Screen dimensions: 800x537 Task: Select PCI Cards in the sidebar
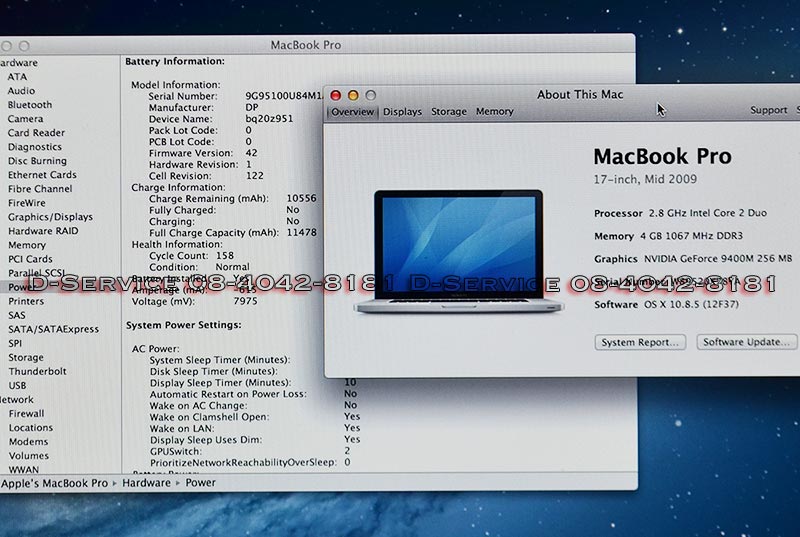click(x=30, y=259)
